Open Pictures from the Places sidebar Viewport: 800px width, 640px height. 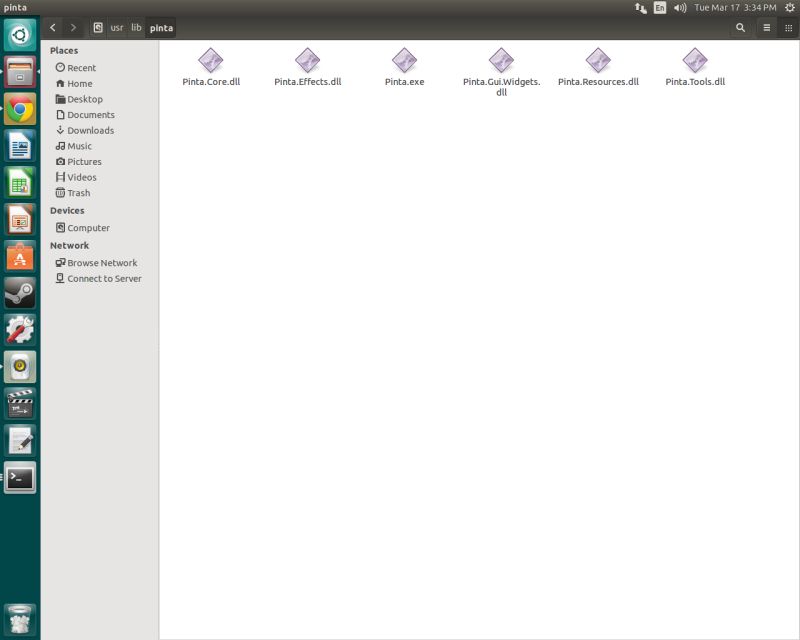point(86,161)
